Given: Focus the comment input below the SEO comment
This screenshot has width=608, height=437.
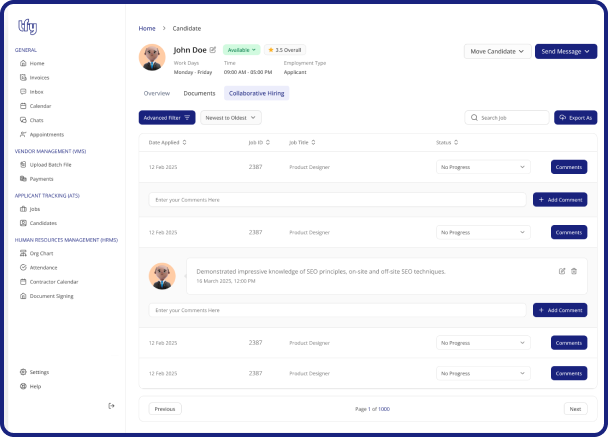Looking at the screenshot, I should (337, 310).
